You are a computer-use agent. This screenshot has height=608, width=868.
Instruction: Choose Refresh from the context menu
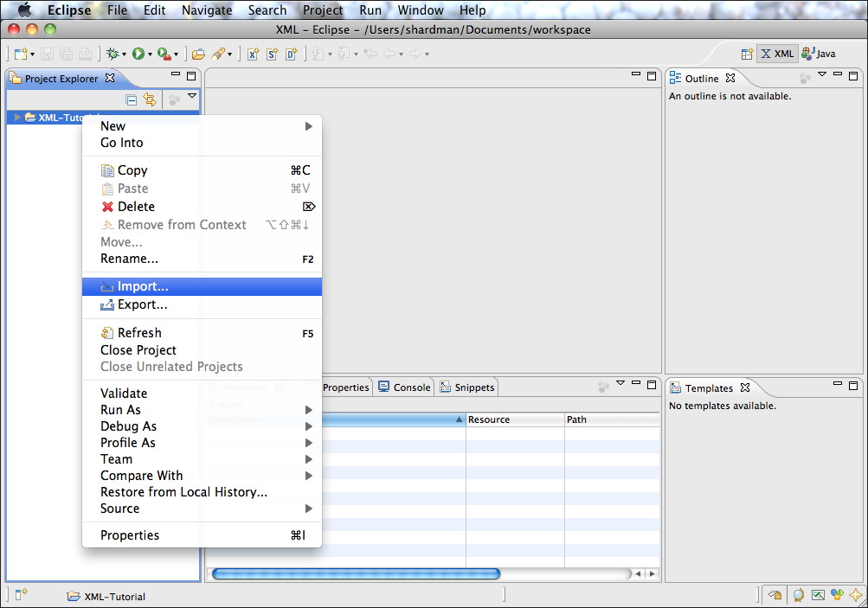coord(202,332)
